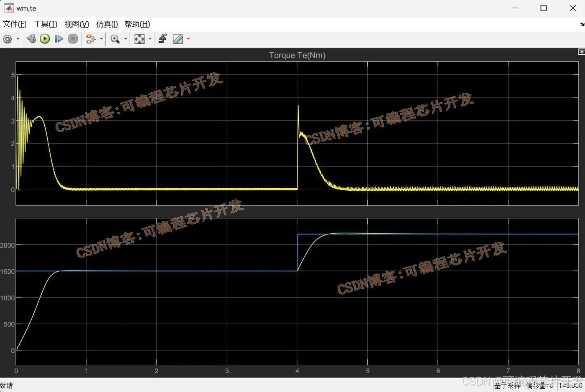Viewport: 585px width, 392px height.
Task: Click the 就绪 status text
Action: pos(6,385)
